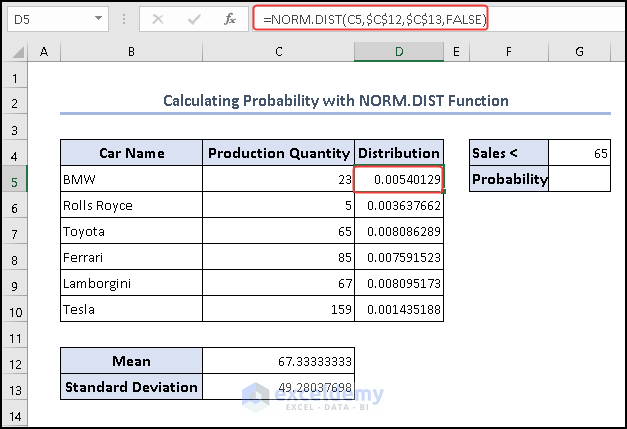Open Insert Function fx dialog
This screenshot has height=429, width=627.
[229, 18]
